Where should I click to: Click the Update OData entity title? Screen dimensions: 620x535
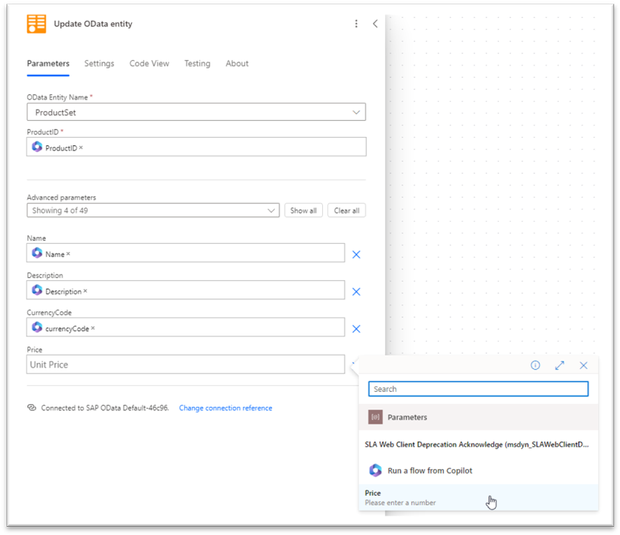[x=93, y=24]
